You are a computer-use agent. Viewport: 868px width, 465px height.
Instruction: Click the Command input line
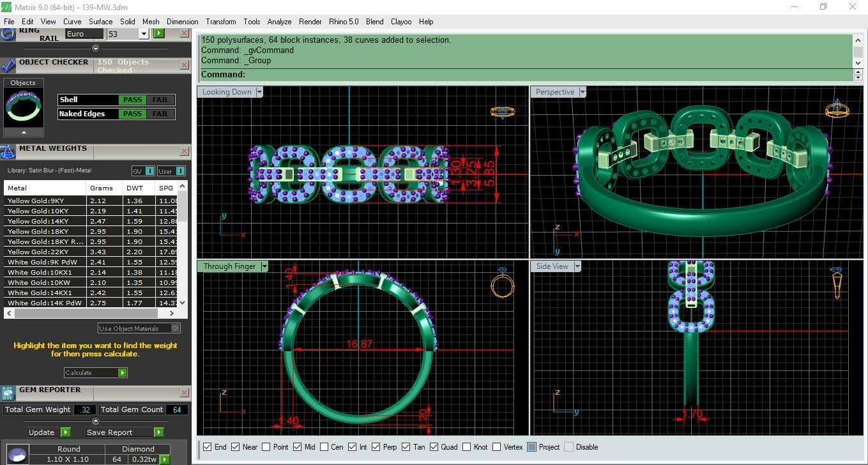(527, 75)
